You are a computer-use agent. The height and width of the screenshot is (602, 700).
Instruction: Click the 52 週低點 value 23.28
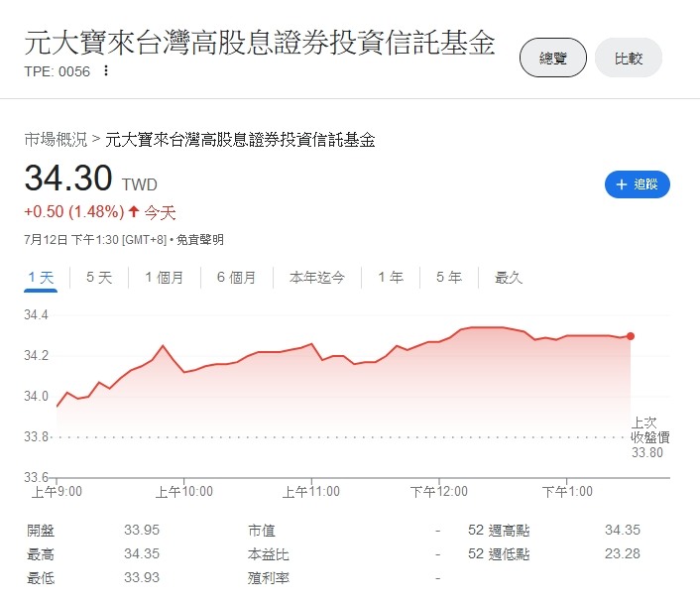(x=623, y=553)
